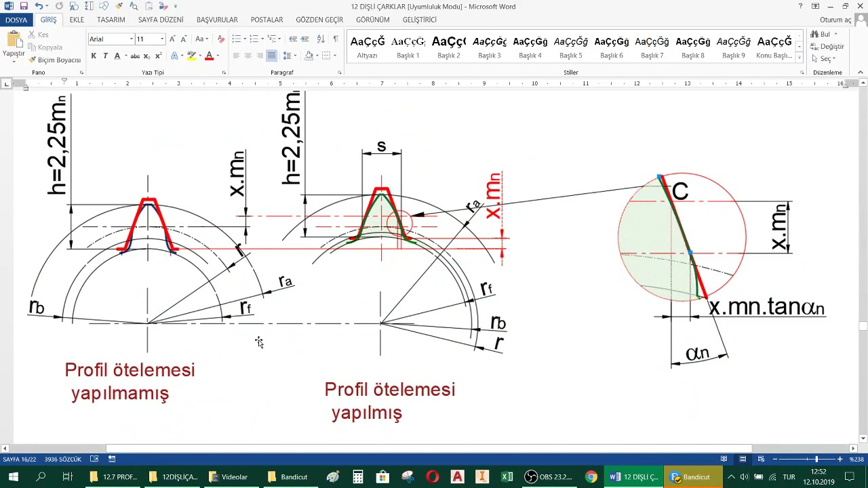The image size is (868, 488).
Task: Toggle show paragraph marks ¶
Action: pyautogui.click(x=335, y=39)
